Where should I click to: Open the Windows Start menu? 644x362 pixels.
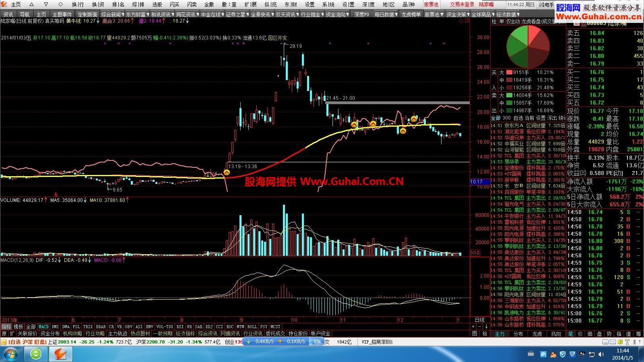point(11,354)
